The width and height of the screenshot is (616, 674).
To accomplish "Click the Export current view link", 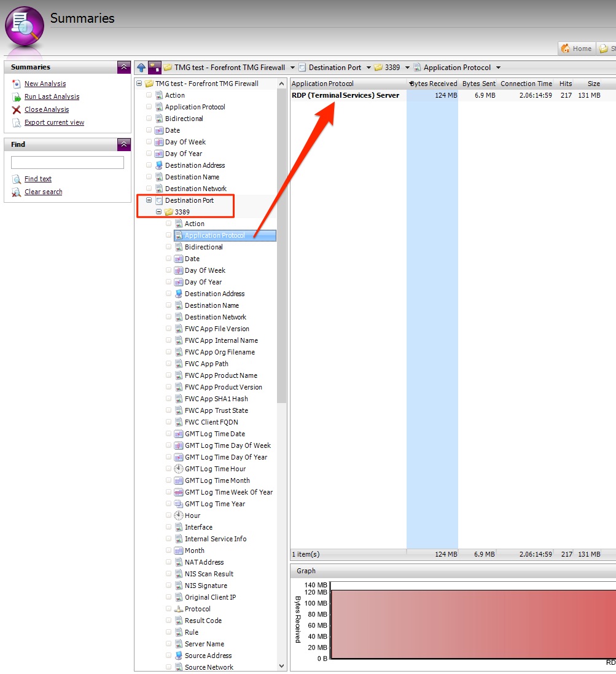I will point(54,122).
